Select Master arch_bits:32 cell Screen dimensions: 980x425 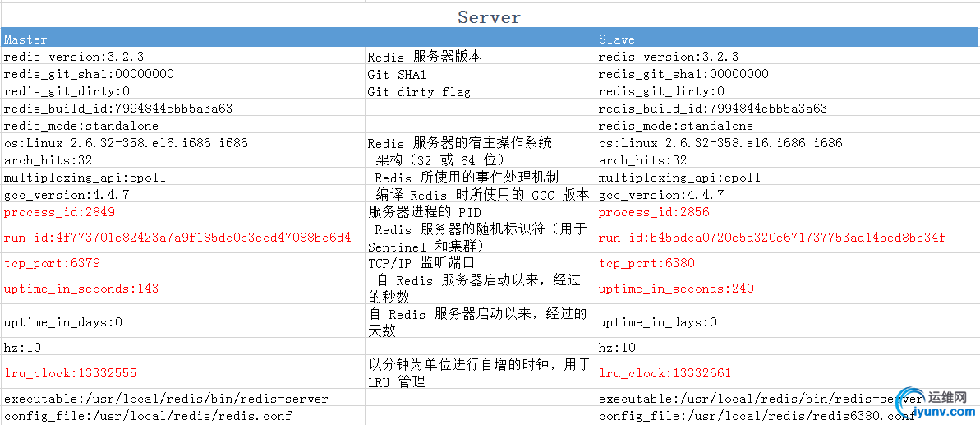[182, 160]
